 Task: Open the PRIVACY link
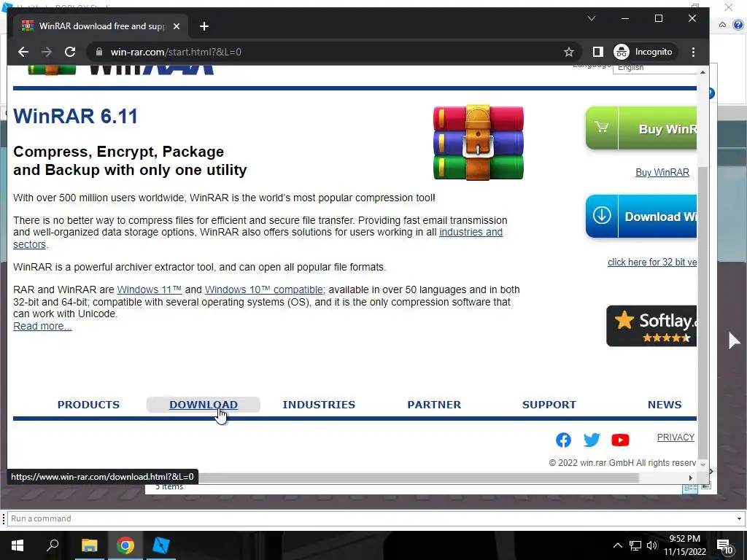click(676, 437)
